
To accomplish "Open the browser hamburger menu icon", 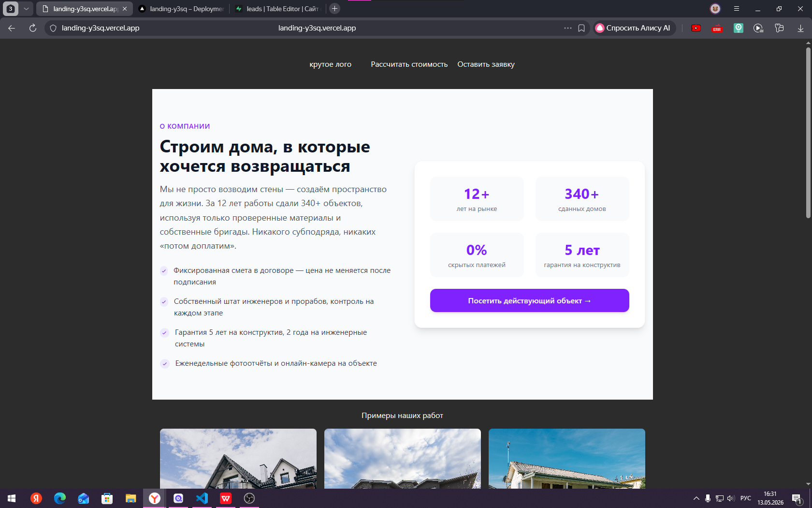I will point(737,9).
